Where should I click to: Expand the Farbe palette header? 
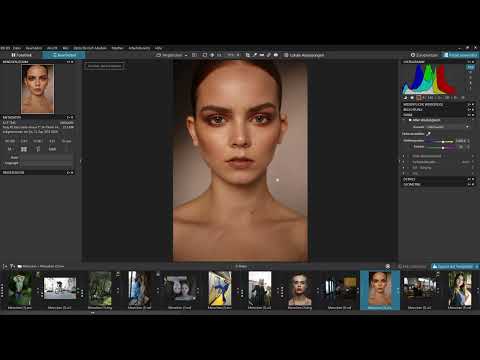coord(439,114)
